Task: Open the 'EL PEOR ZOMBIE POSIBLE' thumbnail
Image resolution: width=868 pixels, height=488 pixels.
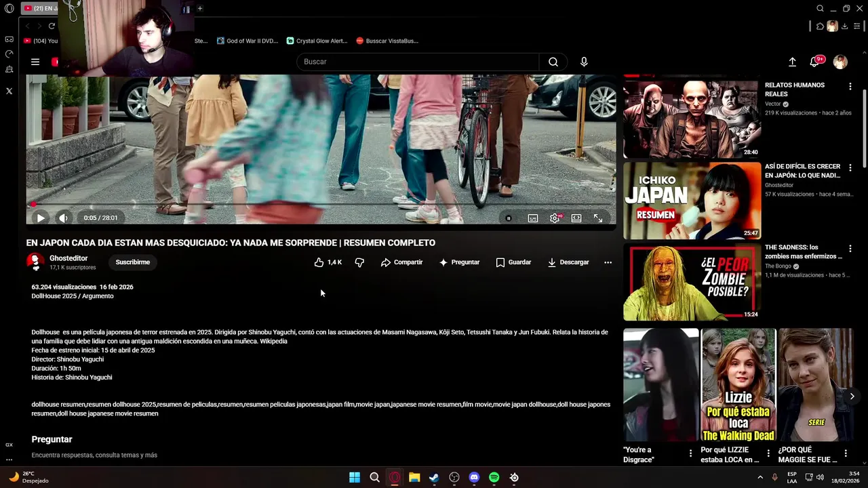Action: [692, 282]
